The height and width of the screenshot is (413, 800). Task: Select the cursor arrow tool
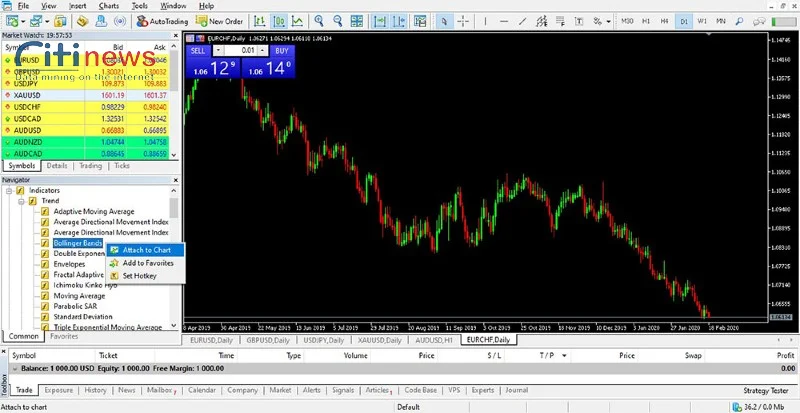pos(444,21)
